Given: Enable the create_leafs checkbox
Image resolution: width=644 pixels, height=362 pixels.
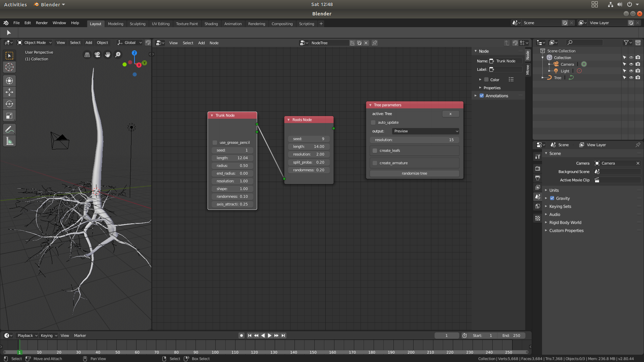Looking at the screenshot, I should coord(375,150).
